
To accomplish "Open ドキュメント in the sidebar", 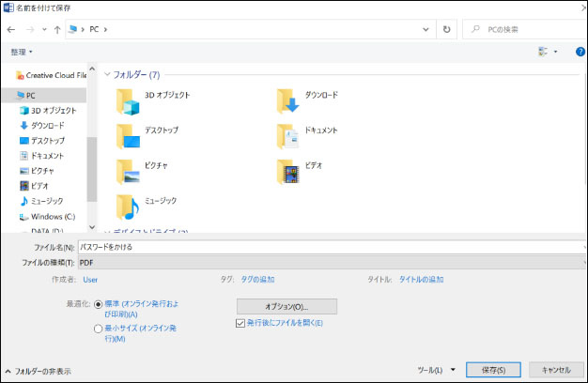I will [x=42, y=156].
